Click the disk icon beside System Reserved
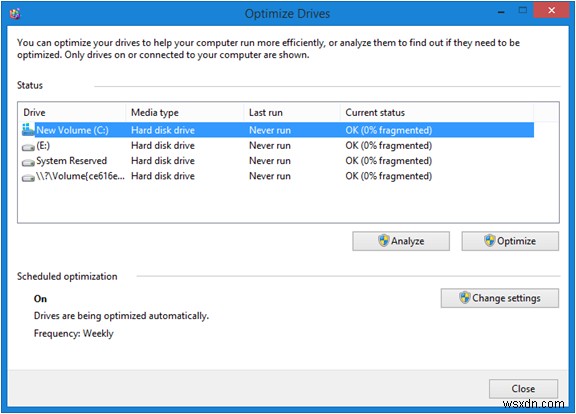 click(28, 162)
